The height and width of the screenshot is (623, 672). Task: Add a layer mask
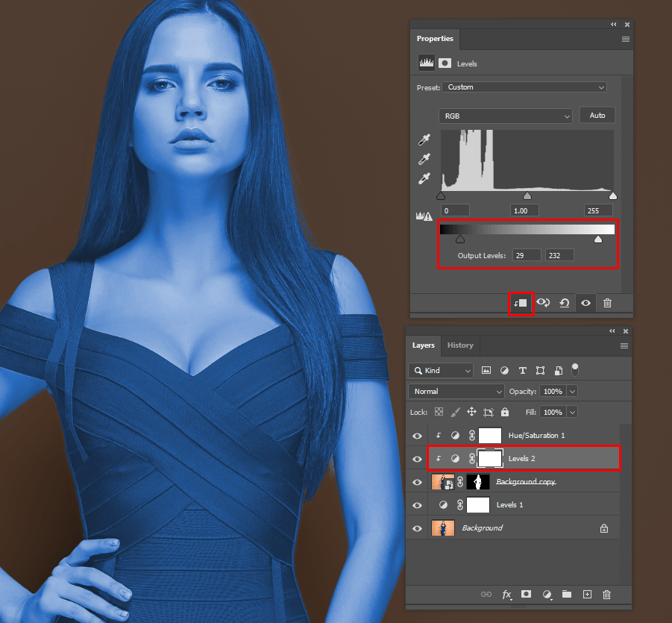pyautogui.click(x=526, y=594)
